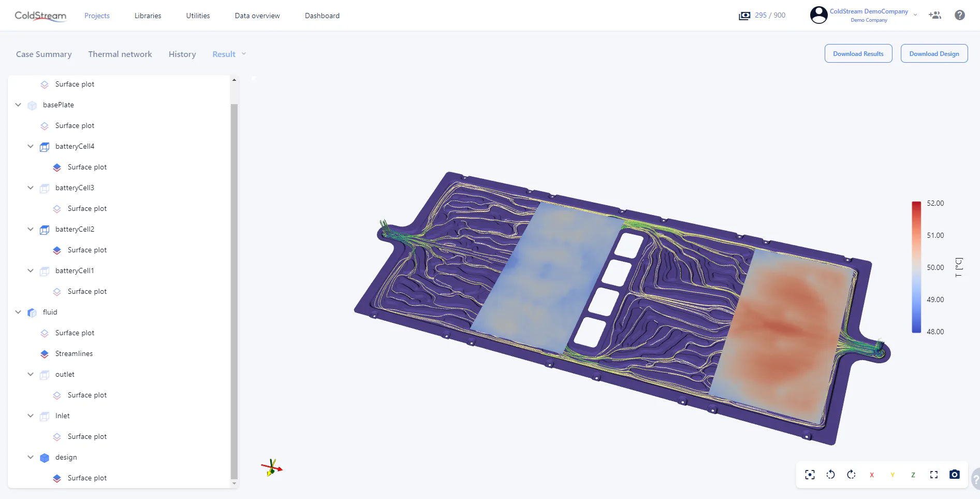Screen dimensions: 980x499
Task: Rotate the model clockwise
Action: point(851,475)
